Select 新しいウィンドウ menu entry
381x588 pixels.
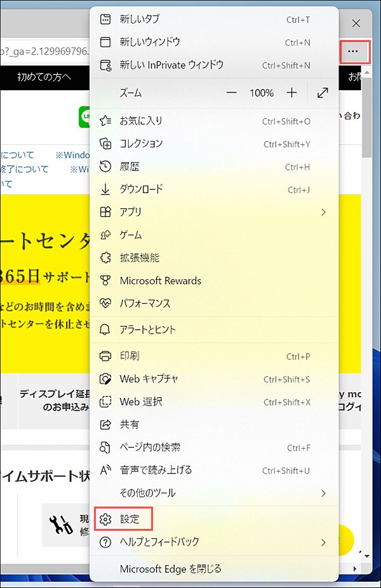coord(214,42)
